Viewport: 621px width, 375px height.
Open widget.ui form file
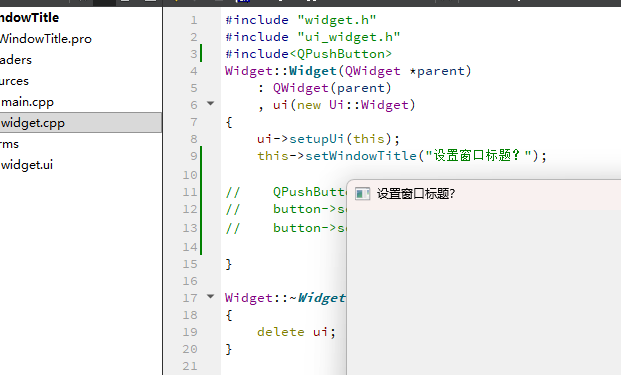point(27,165)
